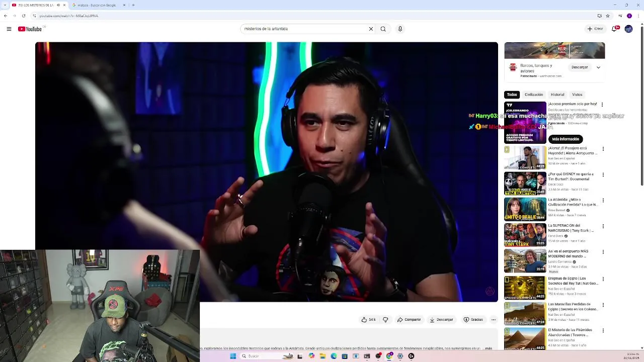
Task: Bookmark this page with the star
Action: [x=608, y=16]
